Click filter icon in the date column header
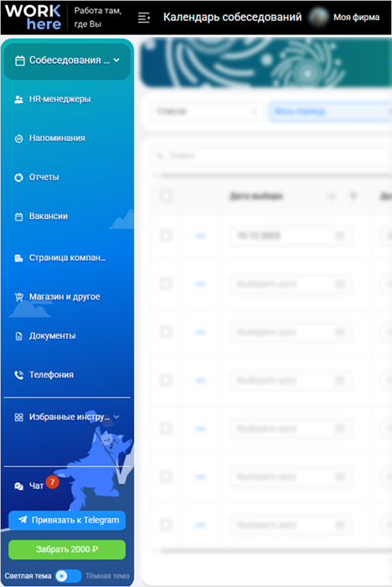This screenshot has width=392, height=587. pos(353,195)
